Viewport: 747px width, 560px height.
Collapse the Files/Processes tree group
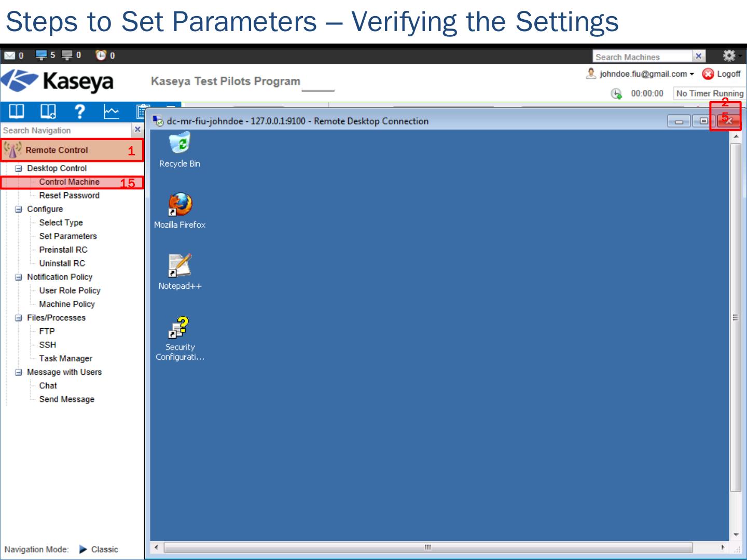point(19,318)
